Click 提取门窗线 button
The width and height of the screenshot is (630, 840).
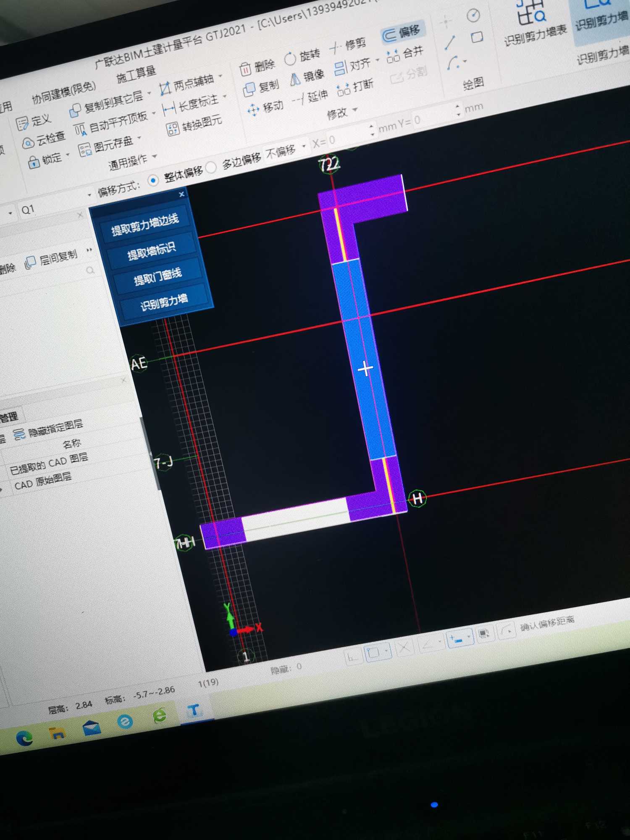[158, 276]
